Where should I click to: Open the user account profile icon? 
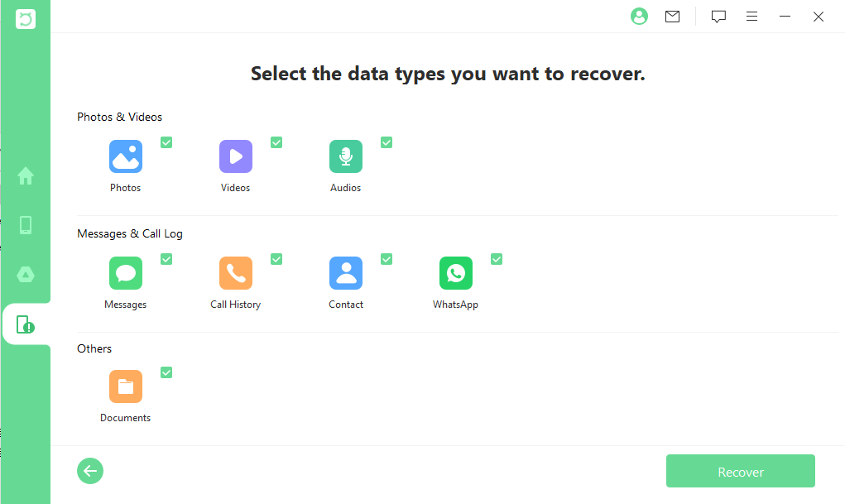(639, 16)
